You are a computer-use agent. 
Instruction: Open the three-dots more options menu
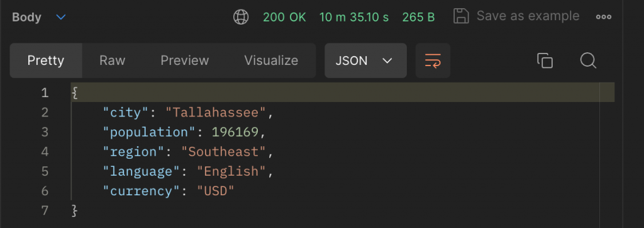click(x=603, y=17)
